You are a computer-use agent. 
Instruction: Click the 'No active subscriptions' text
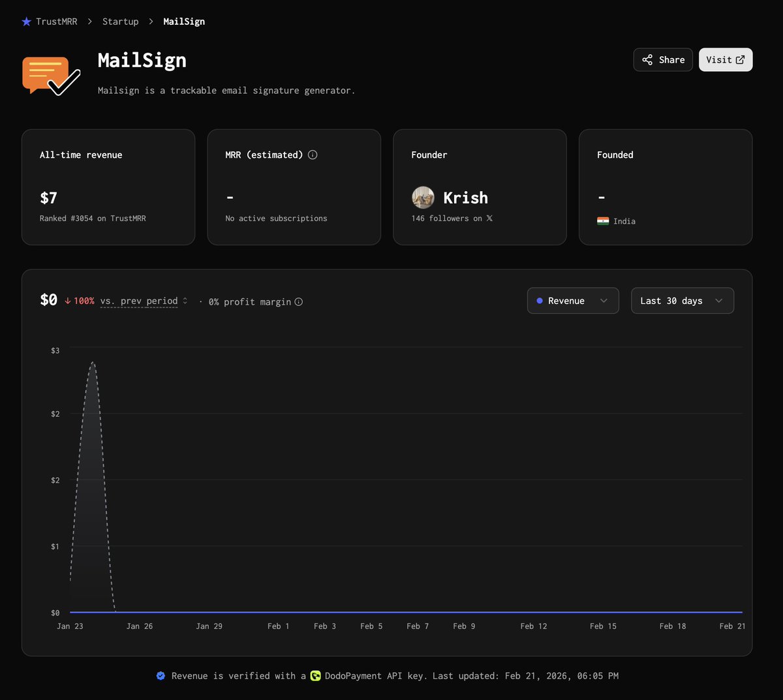(276, 219)
